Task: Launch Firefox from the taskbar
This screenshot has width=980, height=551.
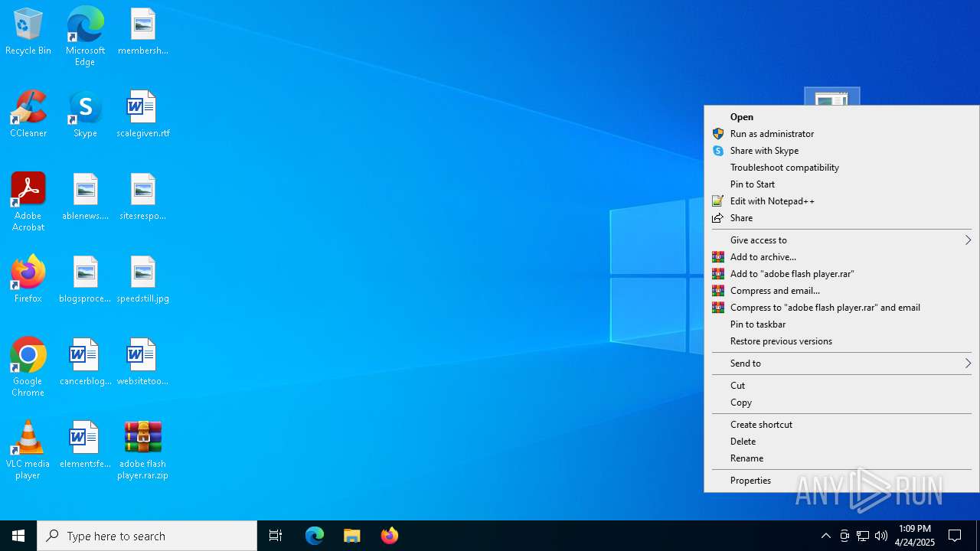Action: coord(390,536)
